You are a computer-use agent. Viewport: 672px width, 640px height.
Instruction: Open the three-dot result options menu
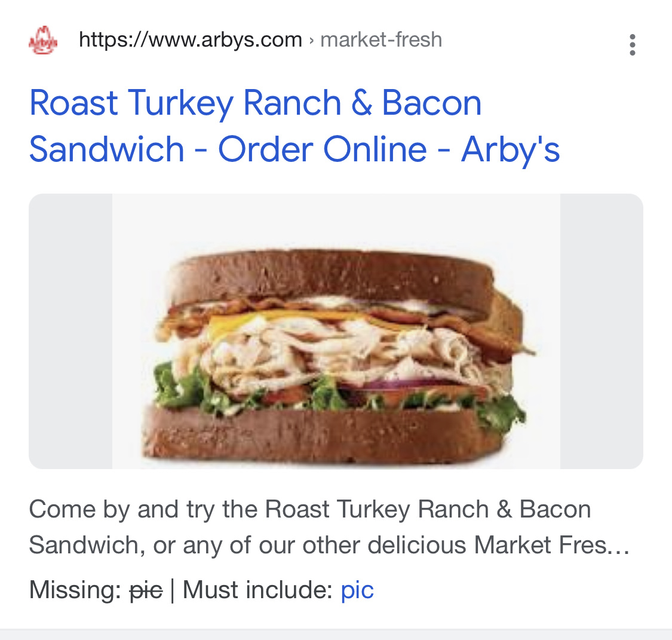(x=632, y=45)
